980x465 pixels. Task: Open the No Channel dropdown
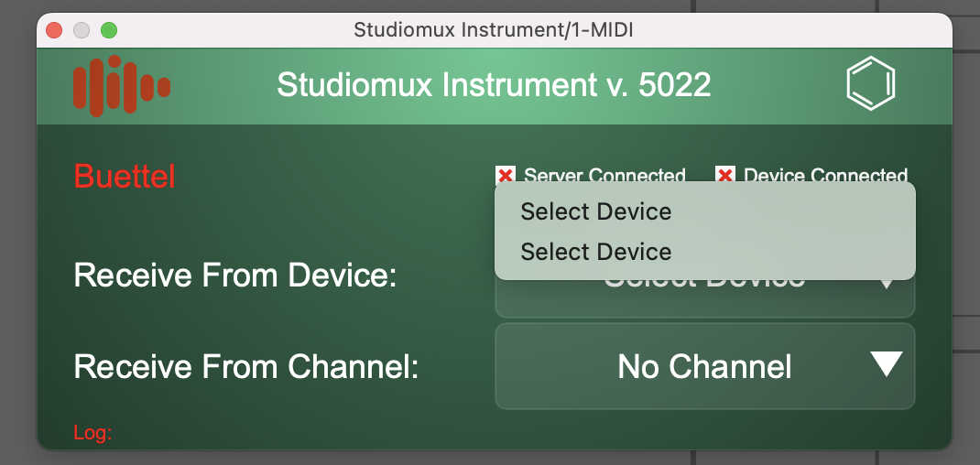pos(704,366)
